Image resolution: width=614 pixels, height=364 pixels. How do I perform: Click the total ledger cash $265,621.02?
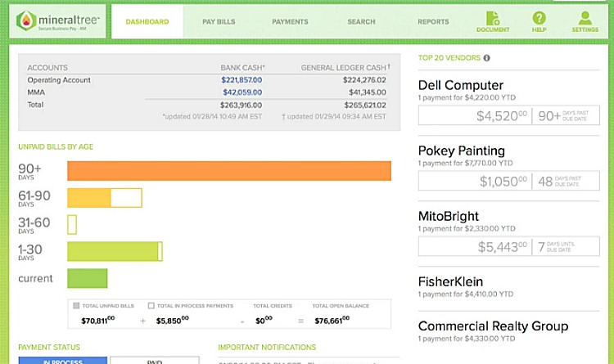[x=365, y=105]
